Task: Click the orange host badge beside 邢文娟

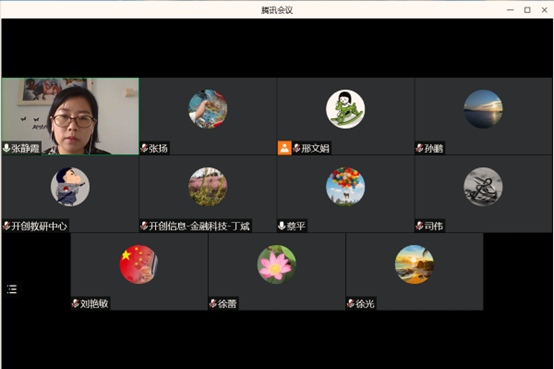Action: pos(284,148)
